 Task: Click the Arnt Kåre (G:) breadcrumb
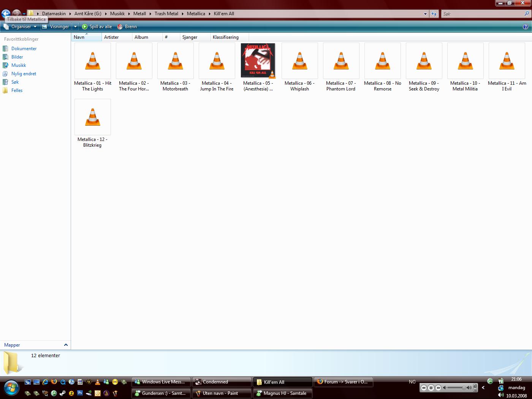pos(88,14)
